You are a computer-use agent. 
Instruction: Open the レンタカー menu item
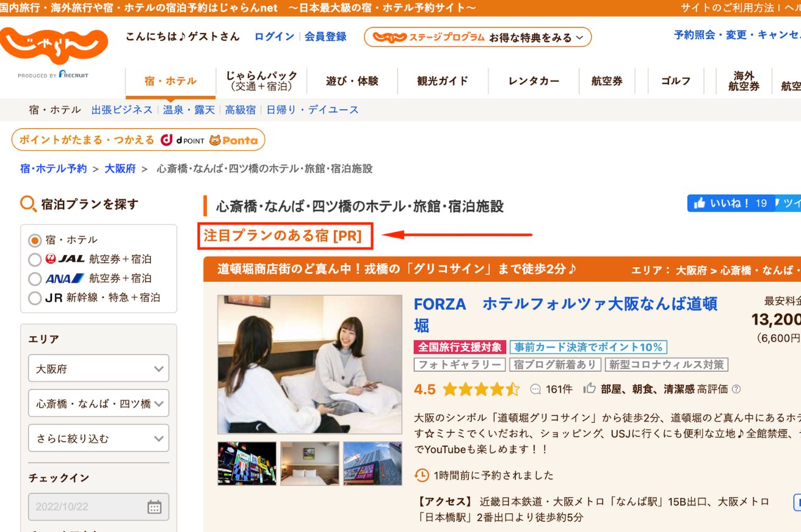click(532, 79)
